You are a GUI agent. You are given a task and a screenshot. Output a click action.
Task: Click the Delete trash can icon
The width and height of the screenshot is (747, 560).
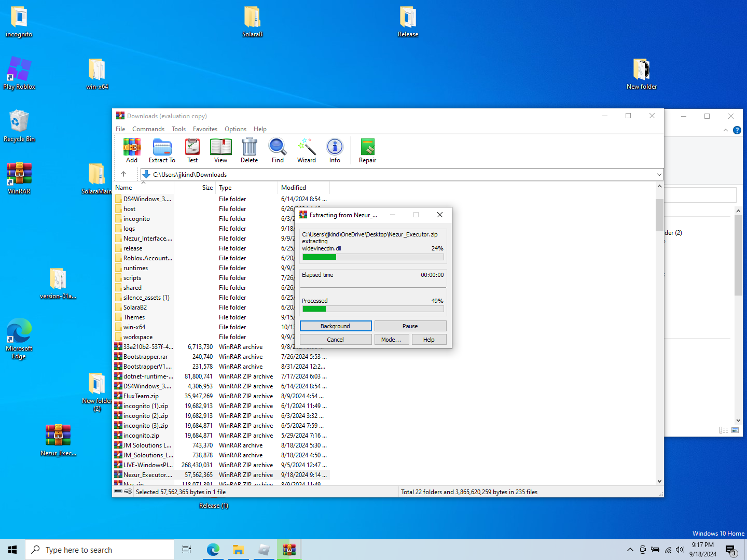249,148
